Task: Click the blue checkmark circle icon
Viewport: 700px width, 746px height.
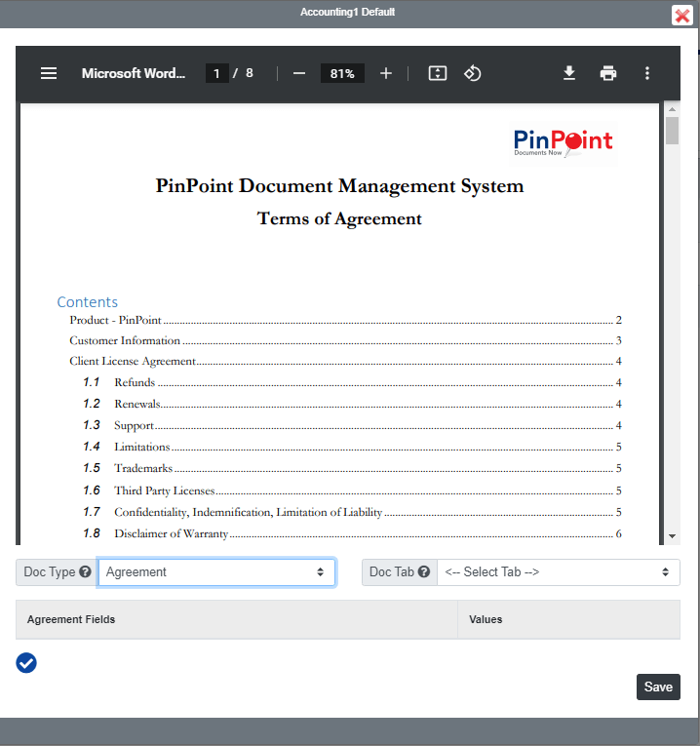Action: (x=26, y=663)
